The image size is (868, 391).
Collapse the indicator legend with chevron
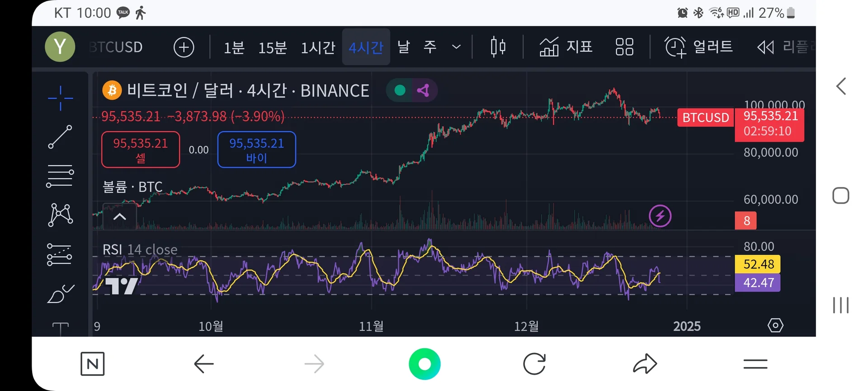point(119,216)
